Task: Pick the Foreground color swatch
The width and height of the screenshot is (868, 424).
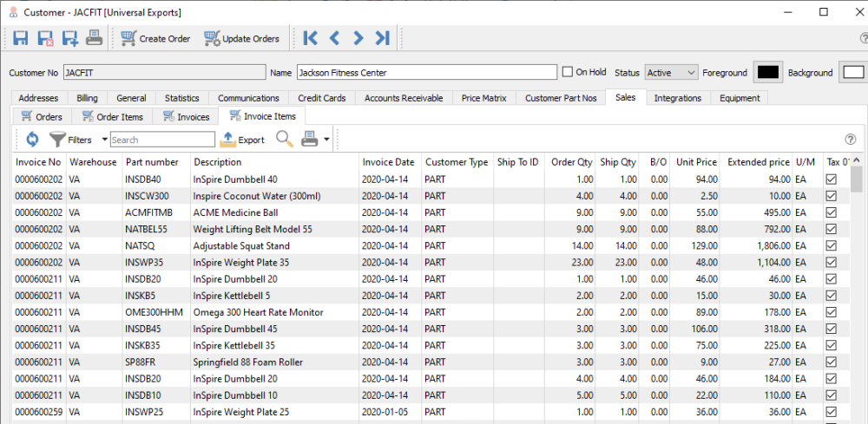Action: click(768, 73)
